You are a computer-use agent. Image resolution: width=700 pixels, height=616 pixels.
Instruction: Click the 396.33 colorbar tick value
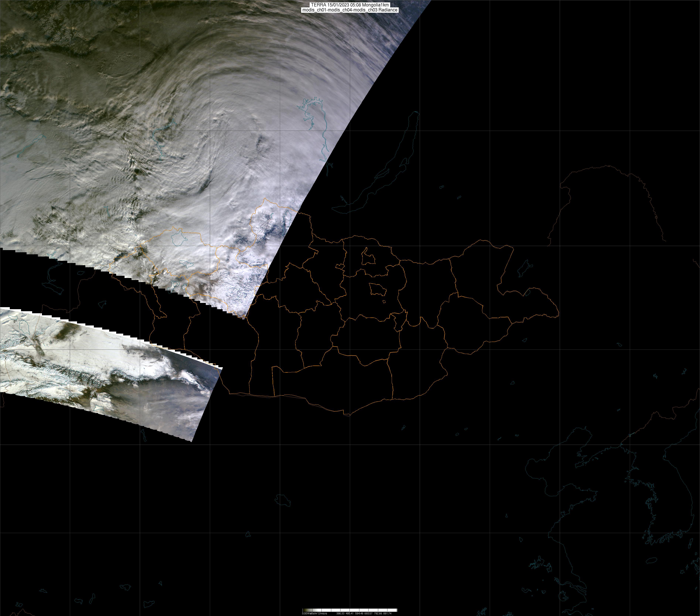point(340,613)
